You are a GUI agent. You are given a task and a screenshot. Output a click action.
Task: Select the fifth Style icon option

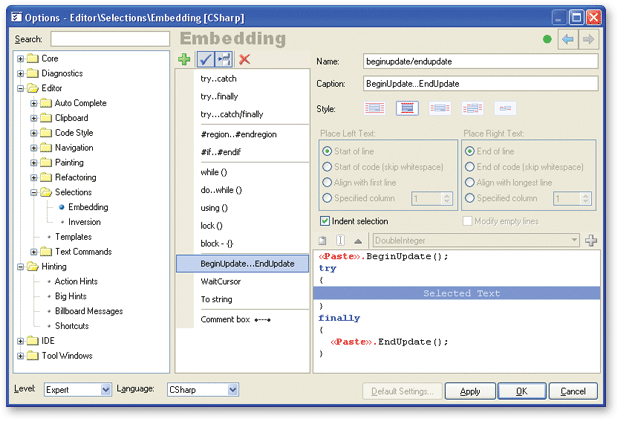505,108
